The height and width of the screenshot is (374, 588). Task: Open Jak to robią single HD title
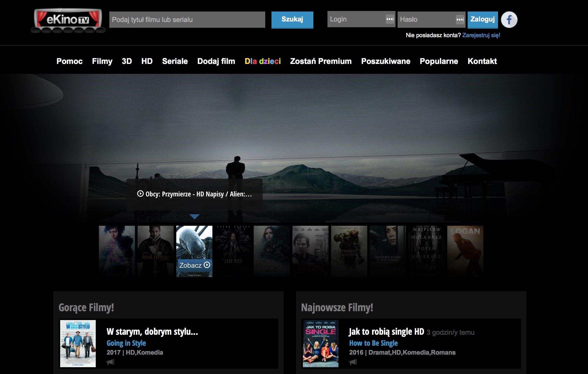387,332
